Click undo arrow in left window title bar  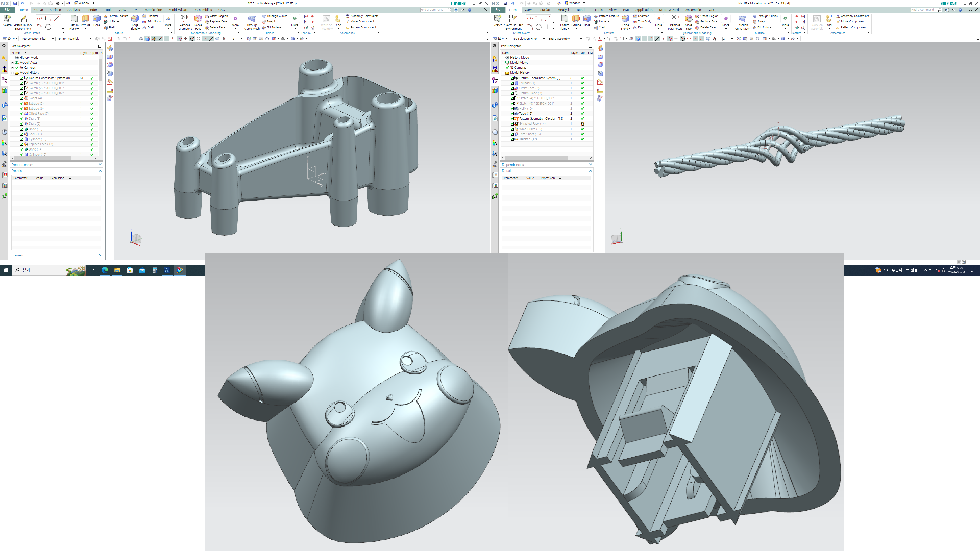click(x=22, y=3)
